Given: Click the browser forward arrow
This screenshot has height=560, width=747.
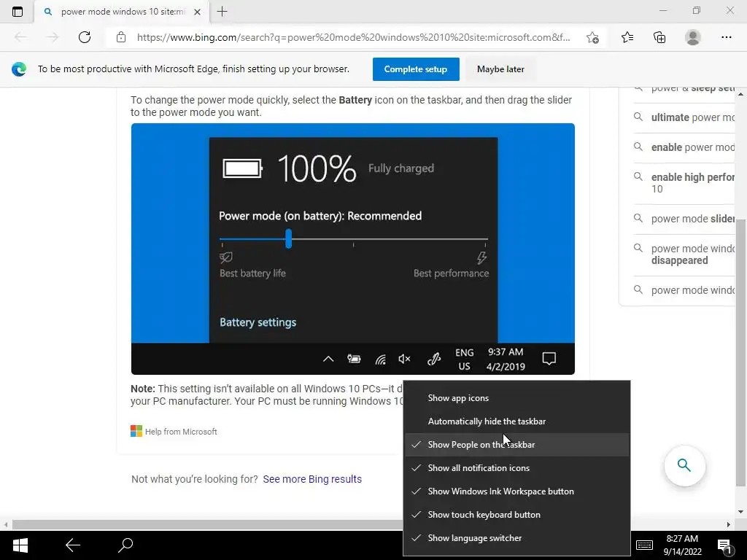Looking at the screenshot, I should point(53,37).
